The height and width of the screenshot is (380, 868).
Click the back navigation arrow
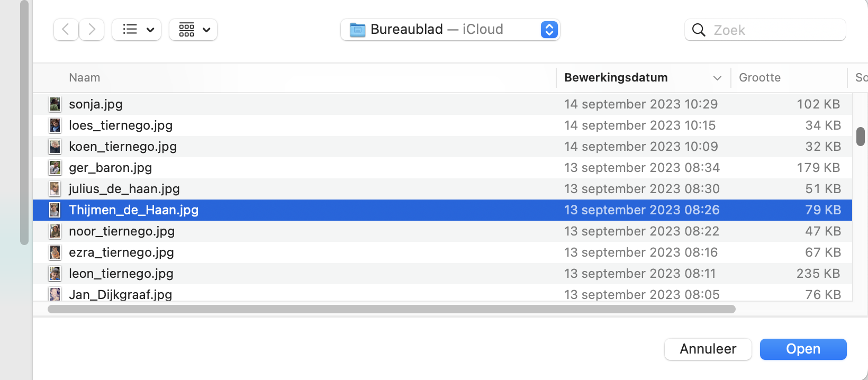[x=66, y=30]
